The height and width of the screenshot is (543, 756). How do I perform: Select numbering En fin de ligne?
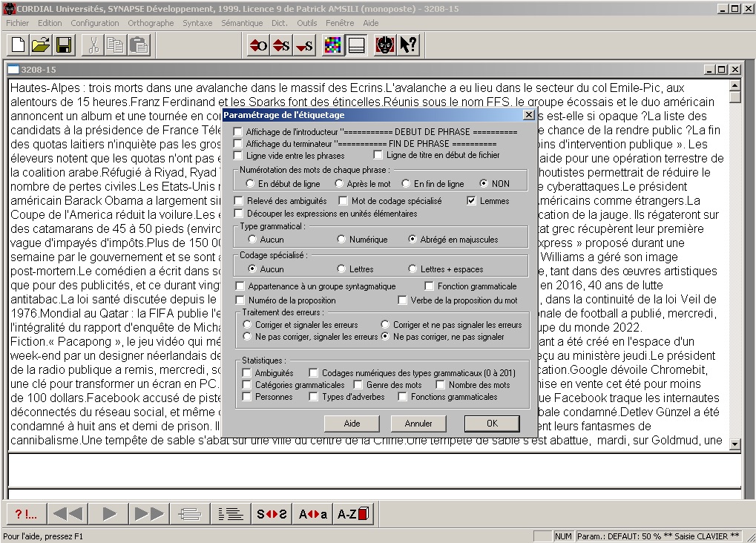coord(406,183)
